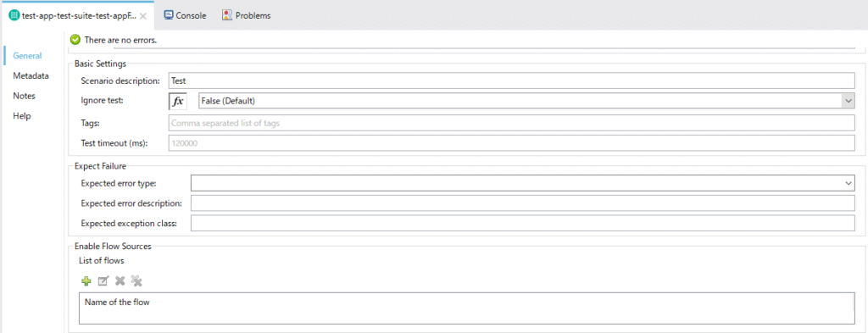This screenshot has height=333, width=868.
Task: Click the green test suite file icon
Action: coord(14,15)
